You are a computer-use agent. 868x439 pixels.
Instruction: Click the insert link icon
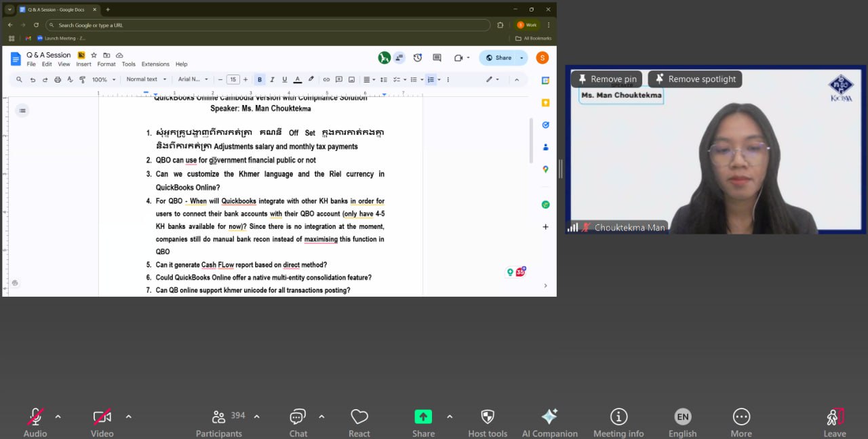point(326,79)
